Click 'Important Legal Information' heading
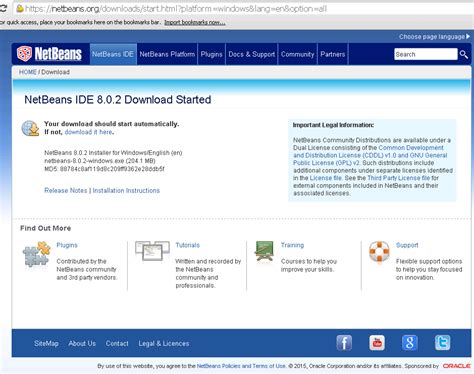Screen dimensions: 474x374 (x=333, y=125)
